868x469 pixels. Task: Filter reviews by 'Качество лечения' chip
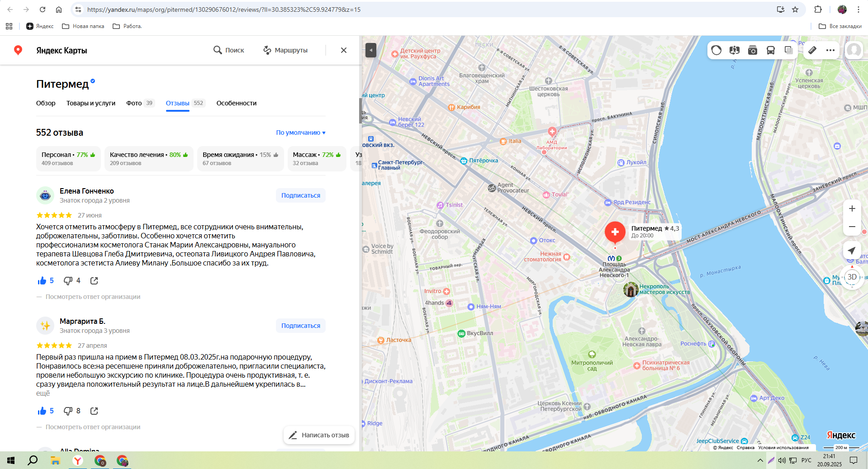coord(149,158)
